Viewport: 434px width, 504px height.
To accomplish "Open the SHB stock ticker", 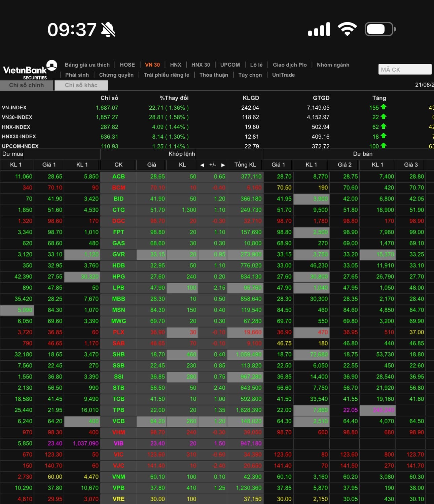I will pos(118,354).
